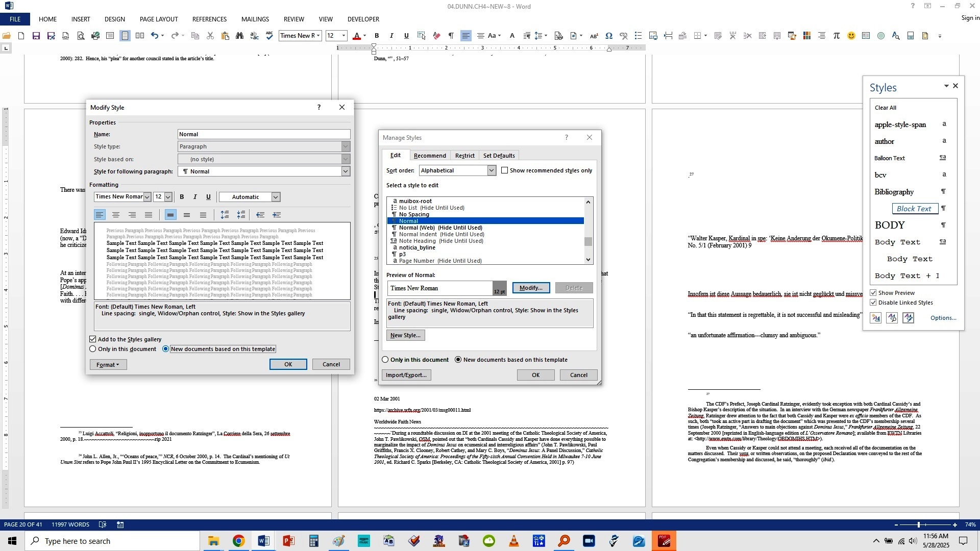Expand the Format menu in Modify Style
This screenshot has height=551, width=980.
pos(108,364)
